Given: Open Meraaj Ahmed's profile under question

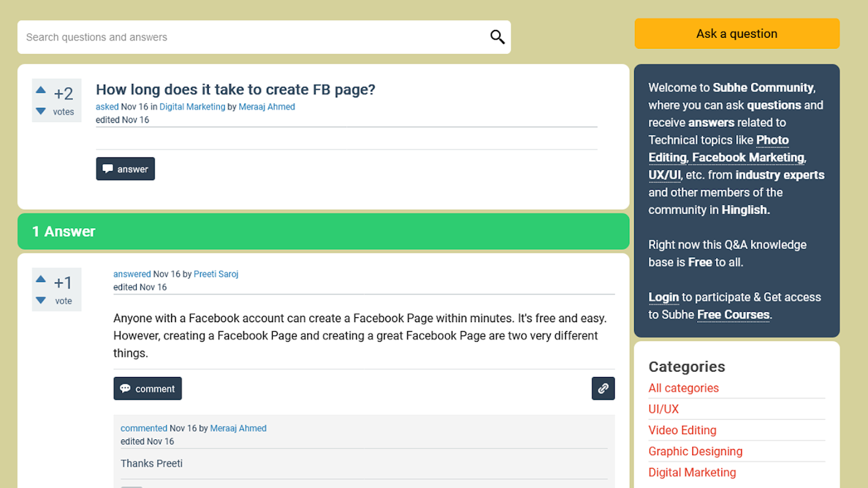Looking at the screenshot, I should coord(267,107).
